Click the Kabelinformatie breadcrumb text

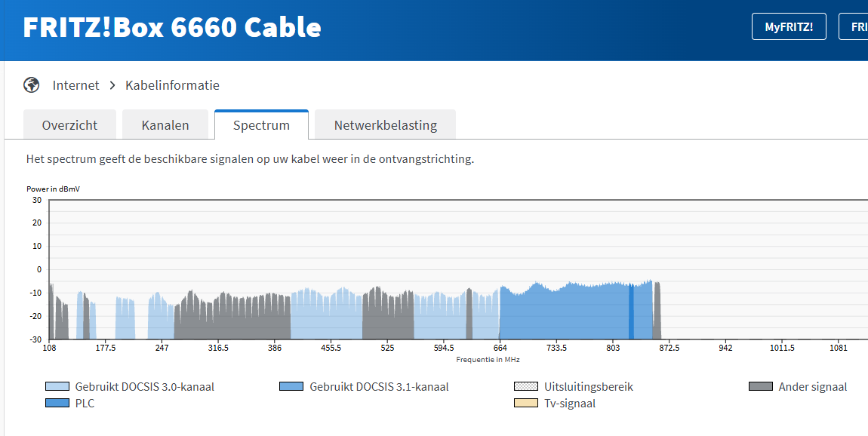pos(172,85)
